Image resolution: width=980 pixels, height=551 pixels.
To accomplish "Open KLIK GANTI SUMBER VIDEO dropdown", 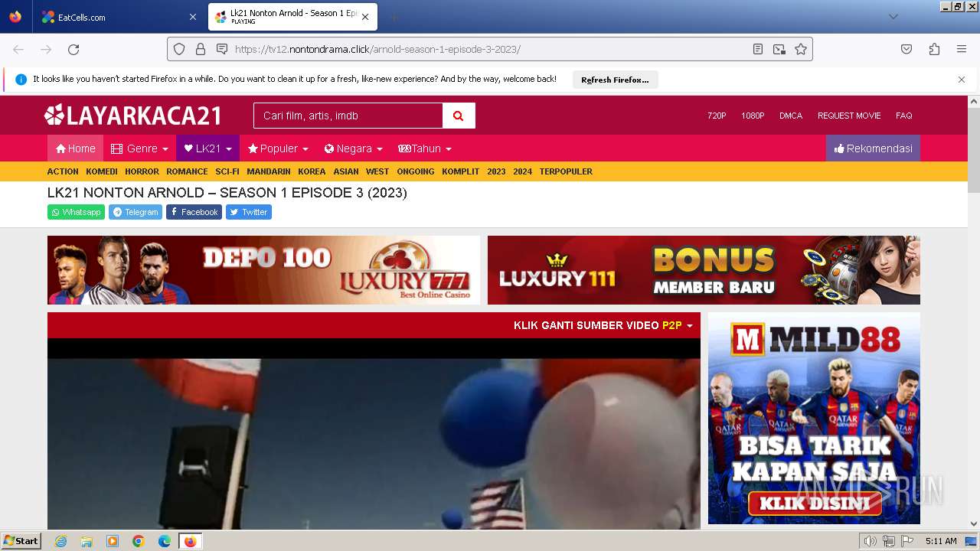I will pos(603,325).
